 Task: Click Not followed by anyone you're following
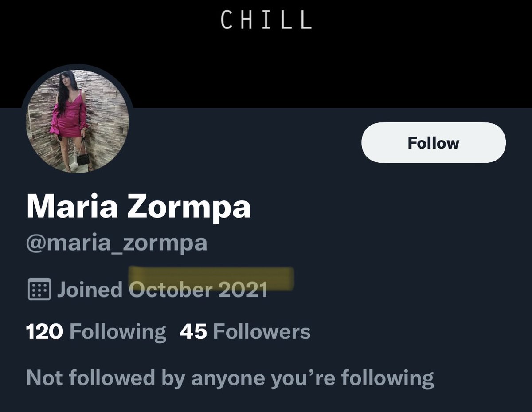point(230,378)
